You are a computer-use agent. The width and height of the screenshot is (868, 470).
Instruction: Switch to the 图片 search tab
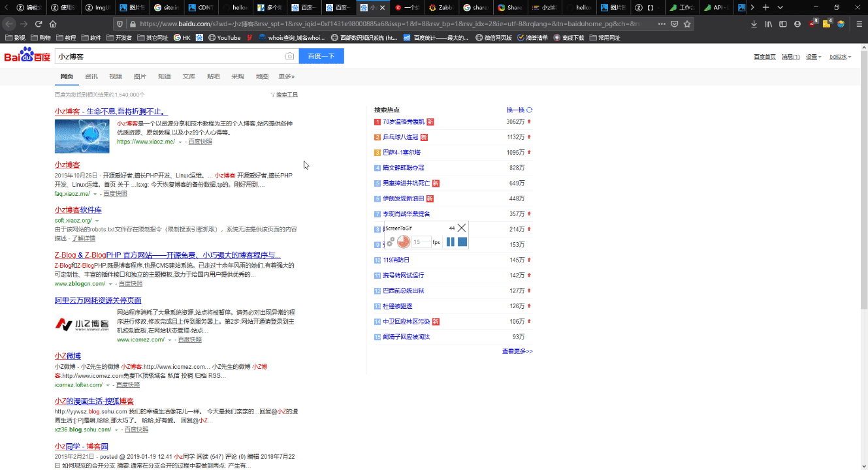click(x=140, y=76)
